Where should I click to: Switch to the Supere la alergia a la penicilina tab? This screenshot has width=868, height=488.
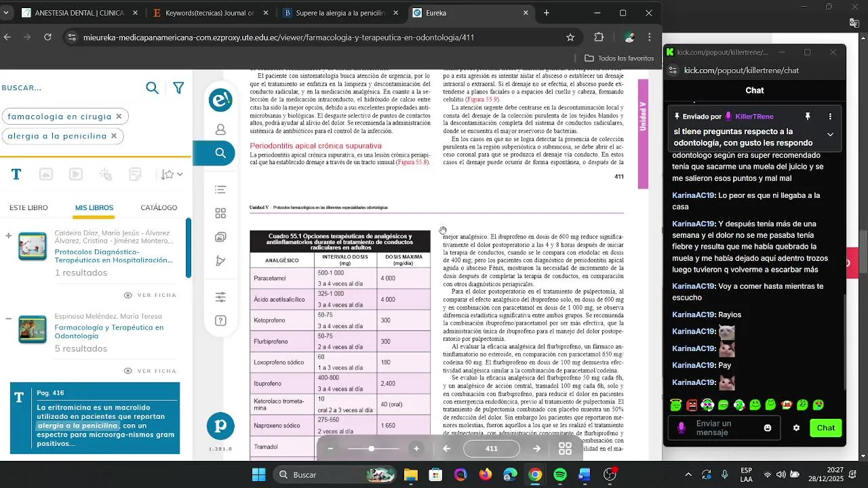tap(339, 13)
